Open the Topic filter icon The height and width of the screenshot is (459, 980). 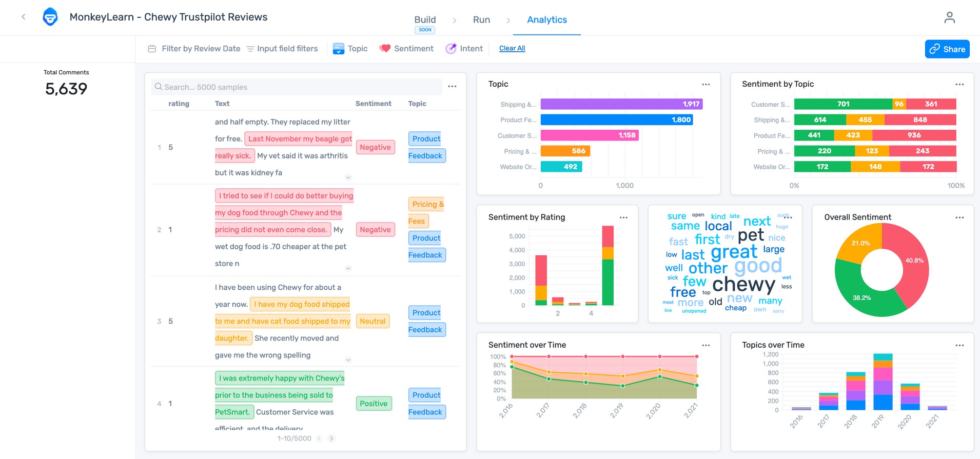click(x=339, y=49)
